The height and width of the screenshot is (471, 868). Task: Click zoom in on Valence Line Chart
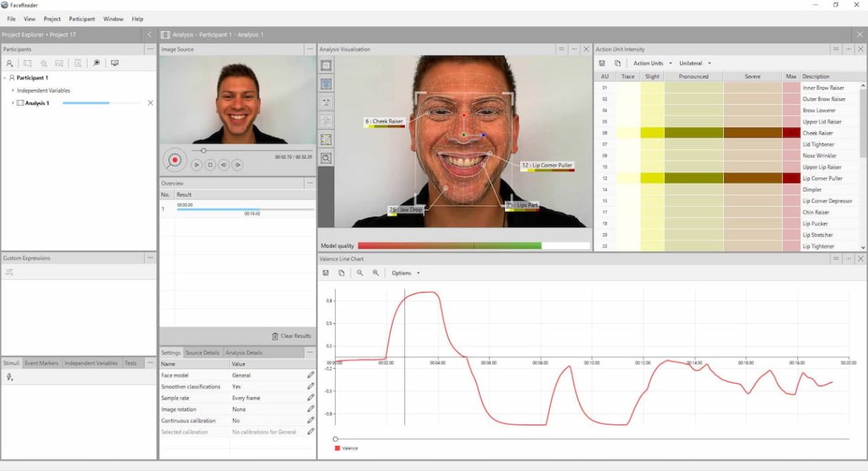point(375,273)
